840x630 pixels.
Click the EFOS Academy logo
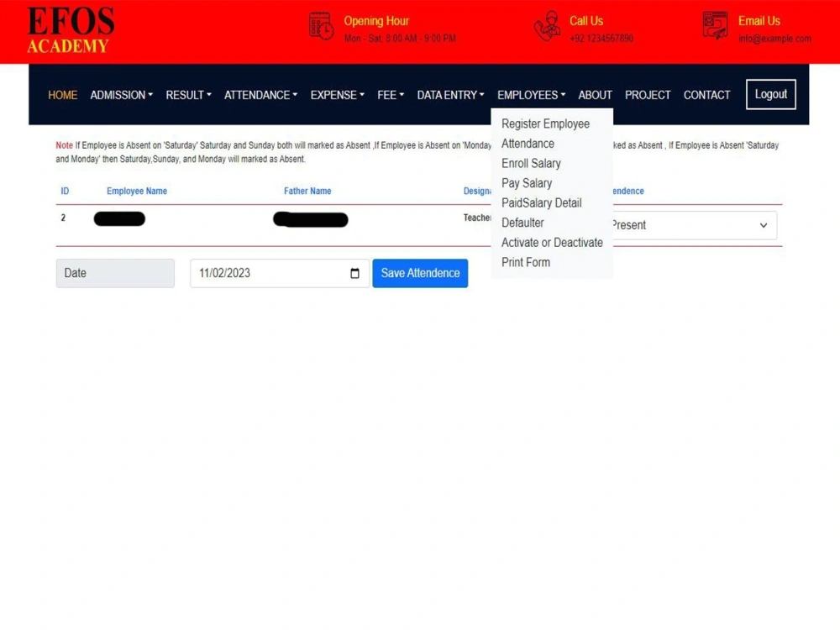click(71, 30)
